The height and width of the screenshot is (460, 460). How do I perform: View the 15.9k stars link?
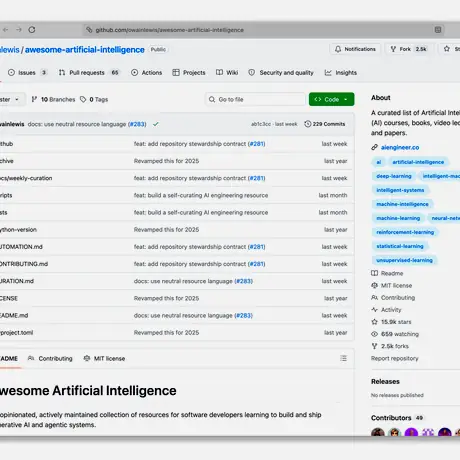click(391, 322)
